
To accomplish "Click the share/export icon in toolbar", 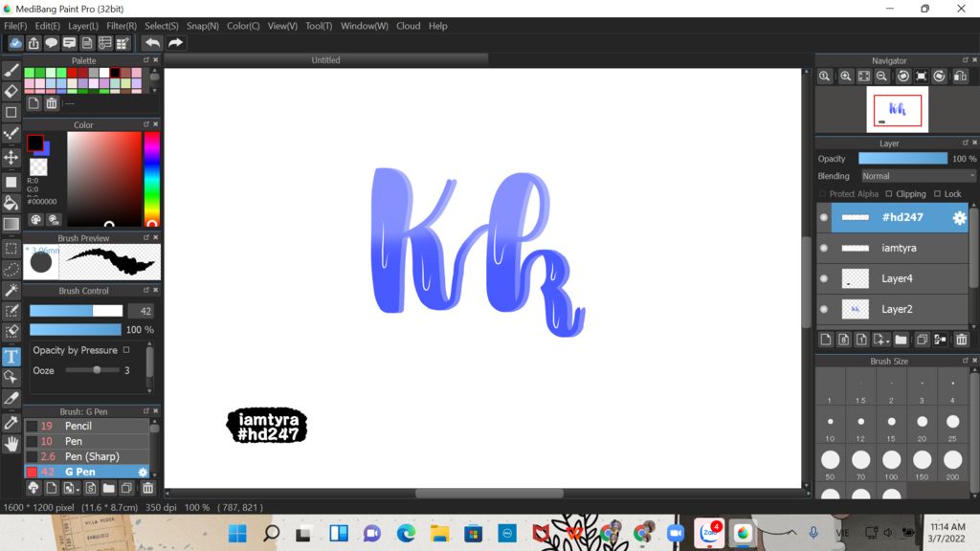I will [33, 42].
